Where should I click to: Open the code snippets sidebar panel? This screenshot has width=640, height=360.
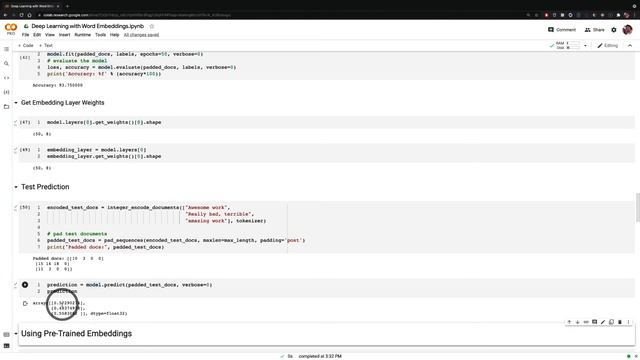click(x=6, y=78)
